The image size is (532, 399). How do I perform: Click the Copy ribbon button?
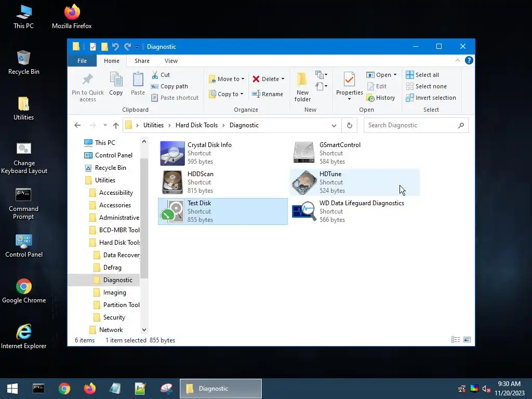pos(116,84)
